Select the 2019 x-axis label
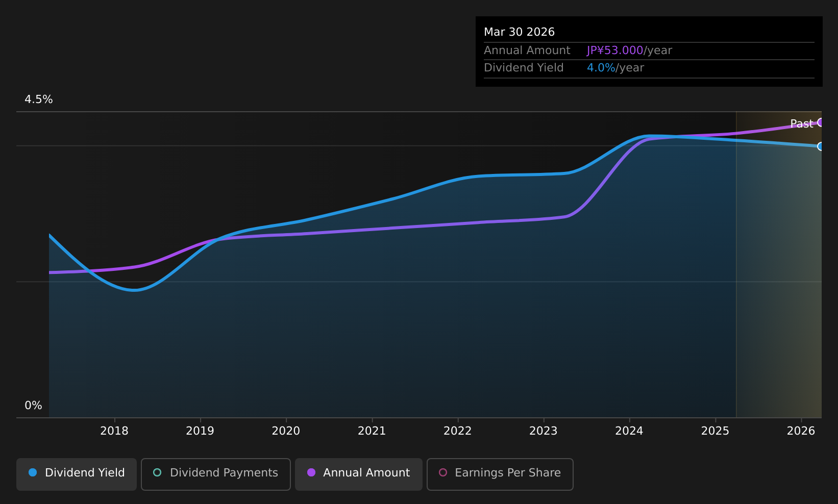The width and height of the screenshot is (838, 504). click(x=200, y=431)
